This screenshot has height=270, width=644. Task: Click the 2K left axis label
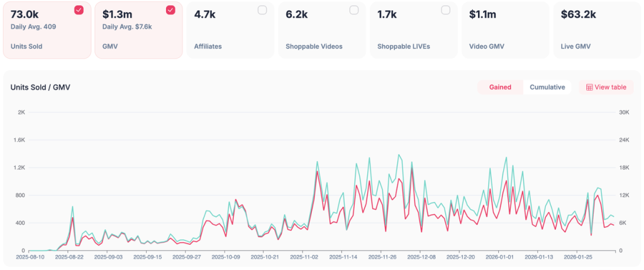click(x=21, y=112)
